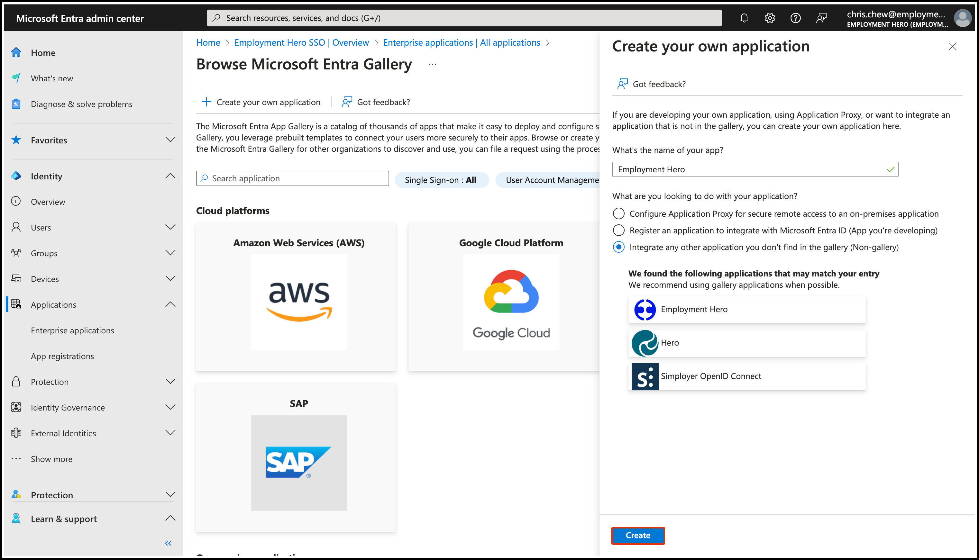Open App registrations in sidebar
Screen dimensions: 979x560
coord(62,356)
